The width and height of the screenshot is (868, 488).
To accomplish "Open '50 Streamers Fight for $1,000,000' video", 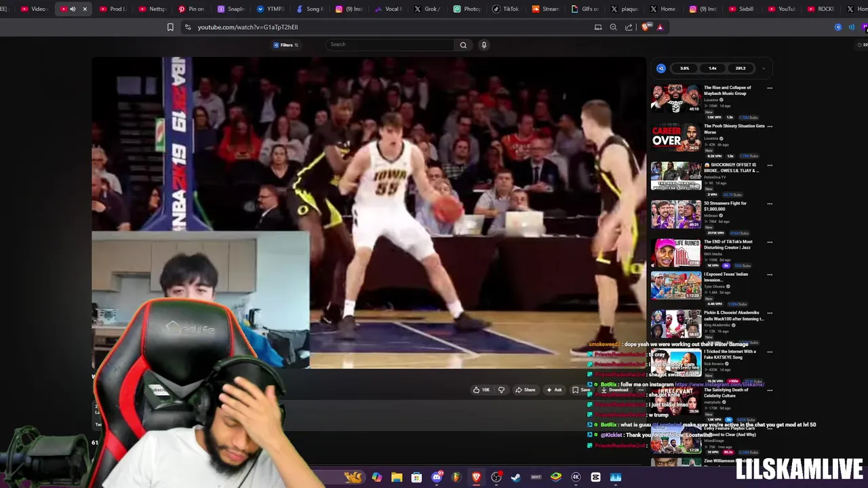I will (676, 214).
